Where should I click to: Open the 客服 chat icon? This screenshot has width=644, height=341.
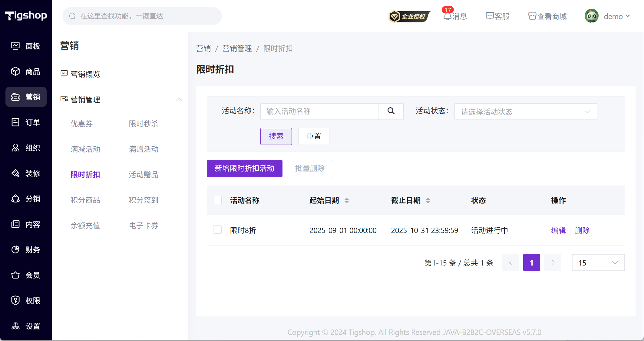point(490,16)
